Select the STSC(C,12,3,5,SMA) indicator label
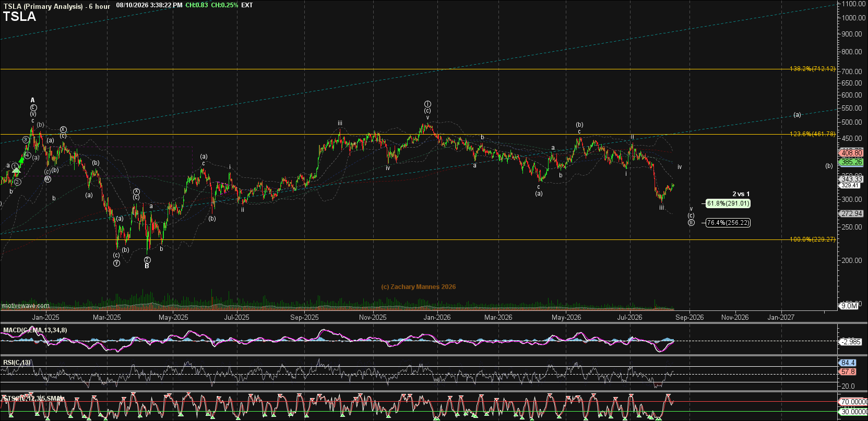The width and height of the screenshot is (868, 421). point(33,399)
